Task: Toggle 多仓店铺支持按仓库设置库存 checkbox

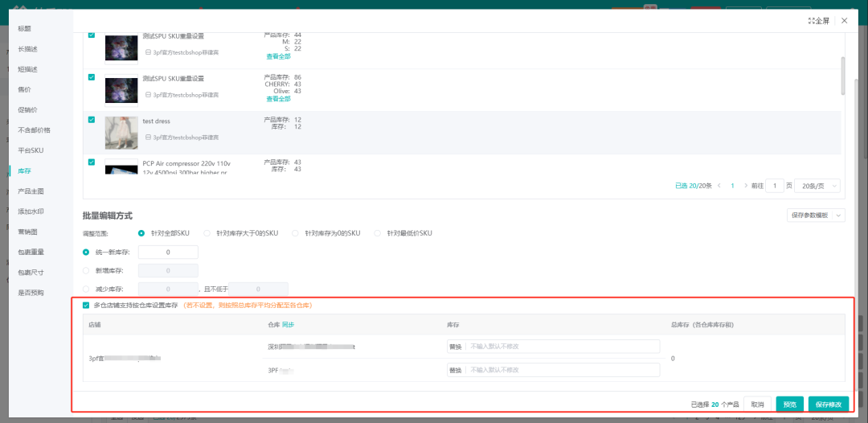Action: coord(87,306)
